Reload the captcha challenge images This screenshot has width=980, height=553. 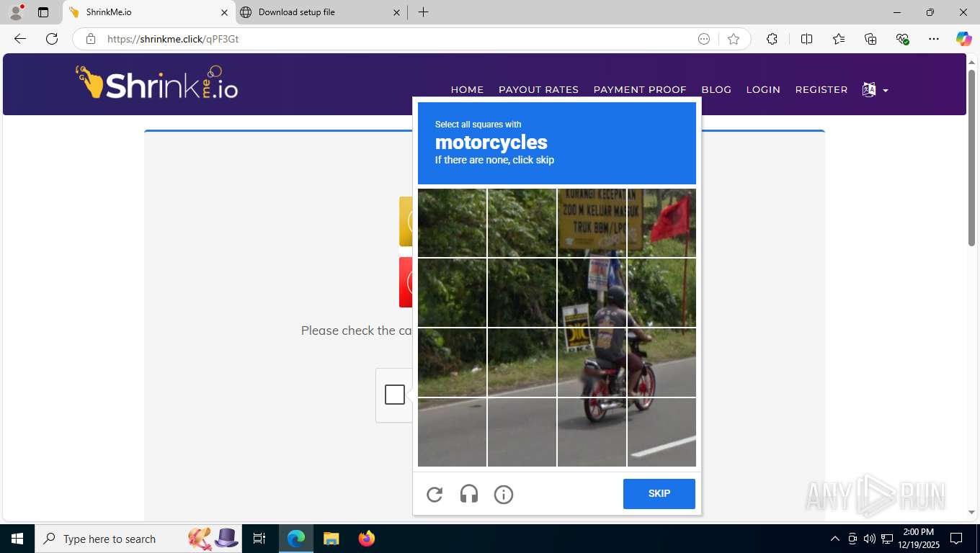point(435,495)
